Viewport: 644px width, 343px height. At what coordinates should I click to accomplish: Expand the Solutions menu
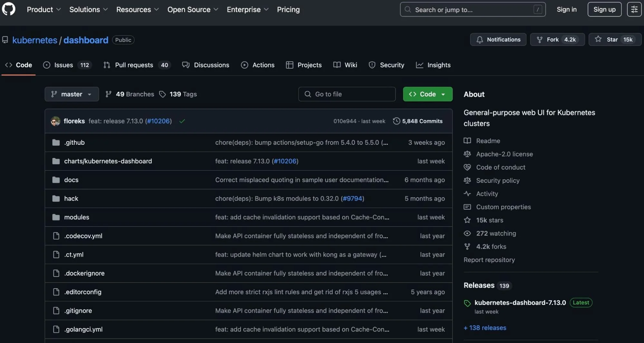pyautogui.click(x=89, y=10)
